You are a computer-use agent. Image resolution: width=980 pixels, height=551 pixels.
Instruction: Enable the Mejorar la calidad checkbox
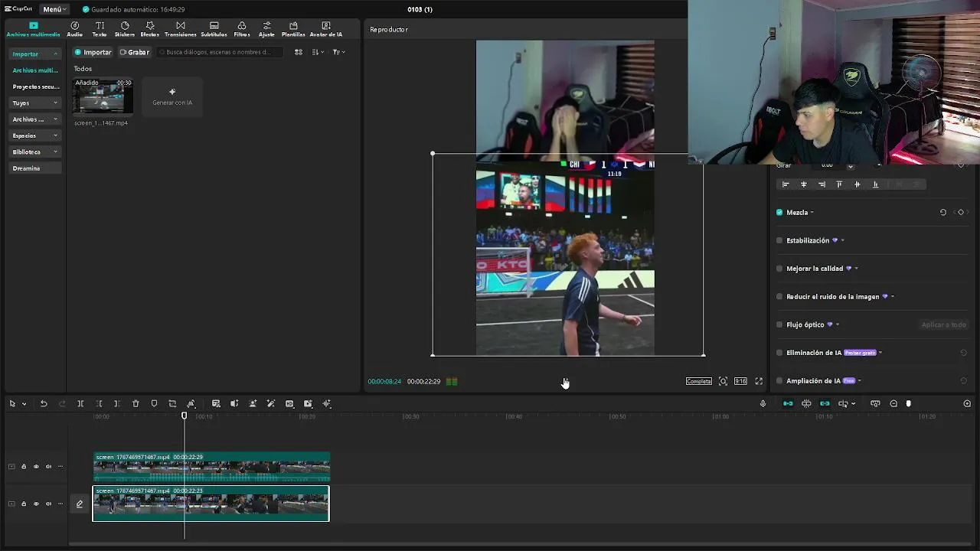click(x=779, y=269)
